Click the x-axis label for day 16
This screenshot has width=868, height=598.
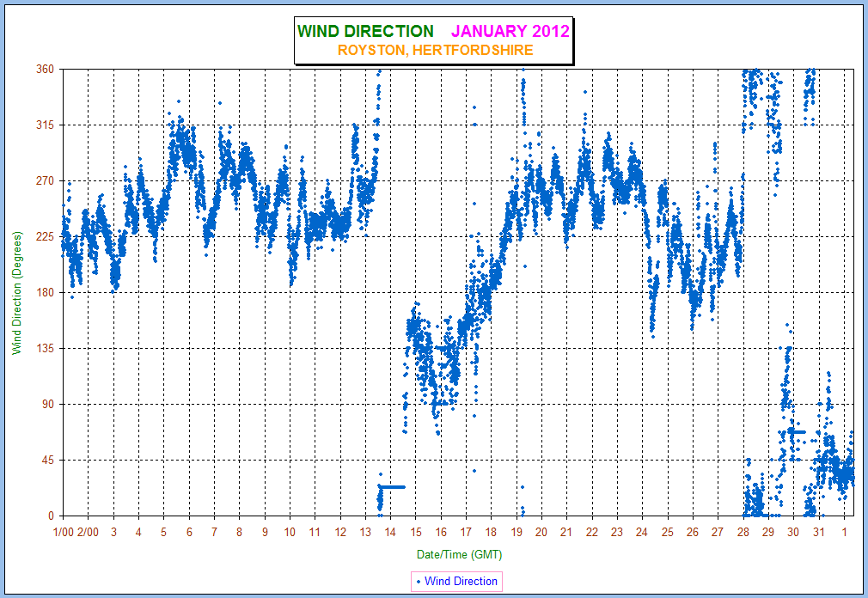click(x=441, y=532)
